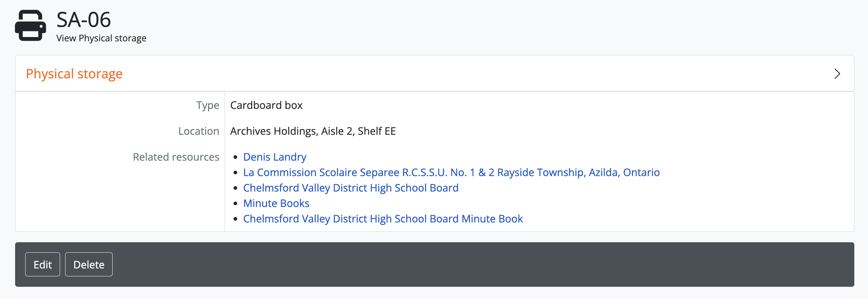The image size is (868, 299).
Task: Click the printer icon beside SA-06
Action: tap(30, 26)
